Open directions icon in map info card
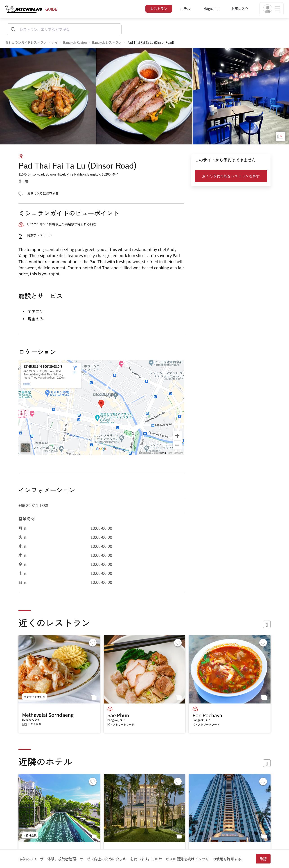Screen dimensions: 289x868 (x=75, y=368)
